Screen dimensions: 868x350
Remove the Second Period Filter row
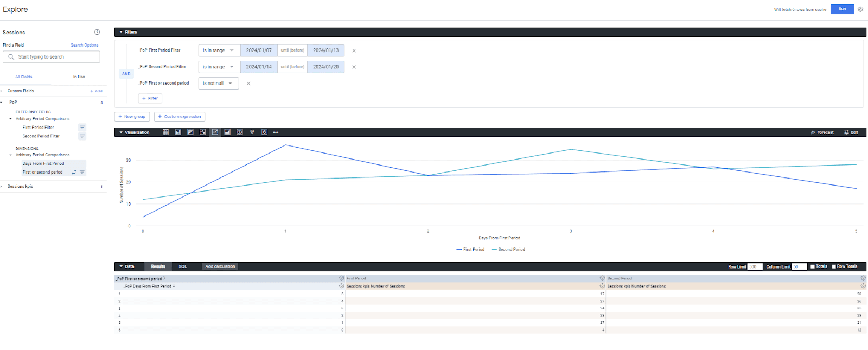click(354, 67)
